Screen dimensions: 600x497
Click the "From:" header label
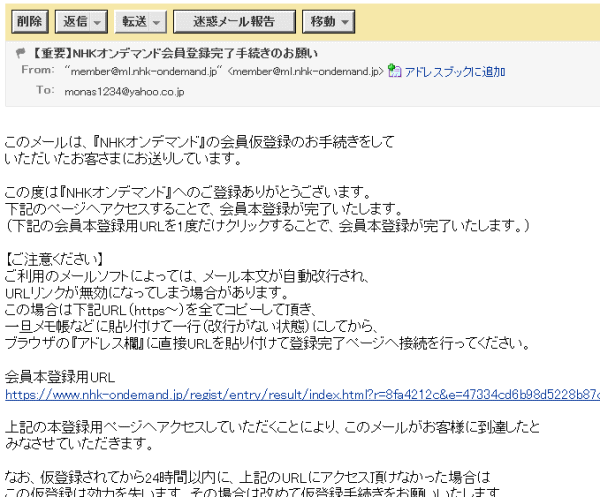click(x=37, y=71)
